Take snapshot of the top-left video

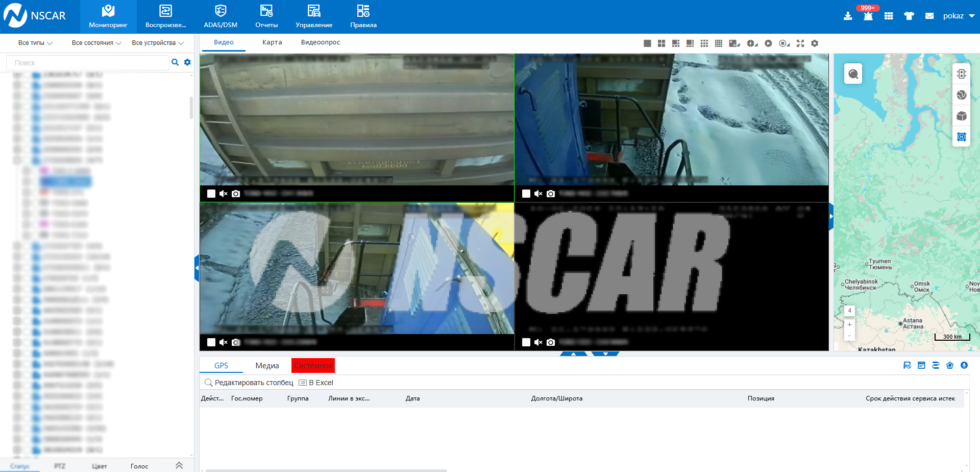pos(236,194)
